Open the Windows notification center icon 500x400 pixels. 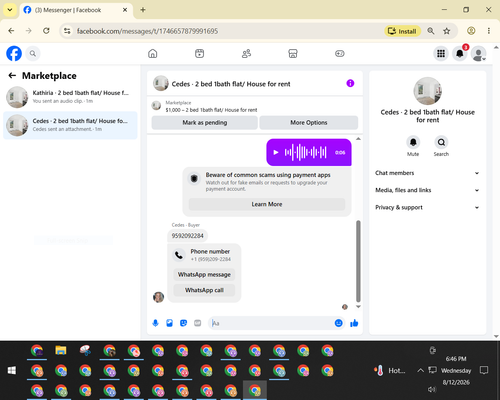pos(484,370)
